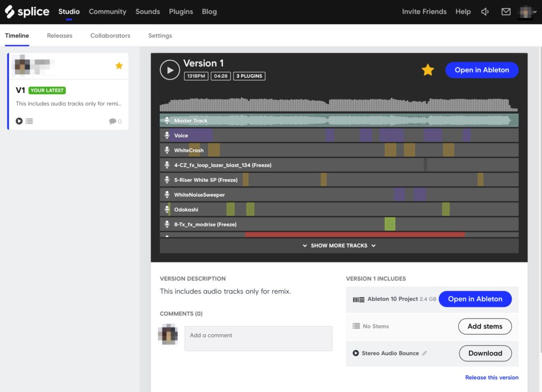Open the Help link

click(x=463, y=12)
